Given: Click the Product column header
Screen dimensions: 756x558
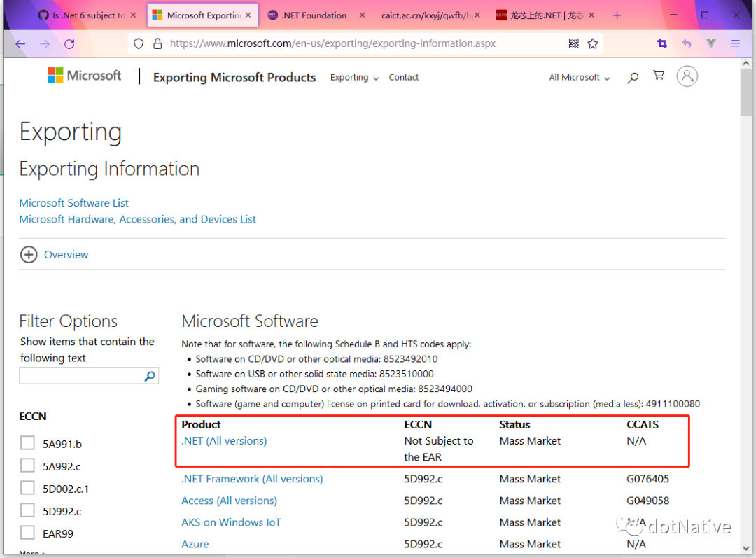Looking at the screenshot, I should pyautogui.click(x=201, y=424).
